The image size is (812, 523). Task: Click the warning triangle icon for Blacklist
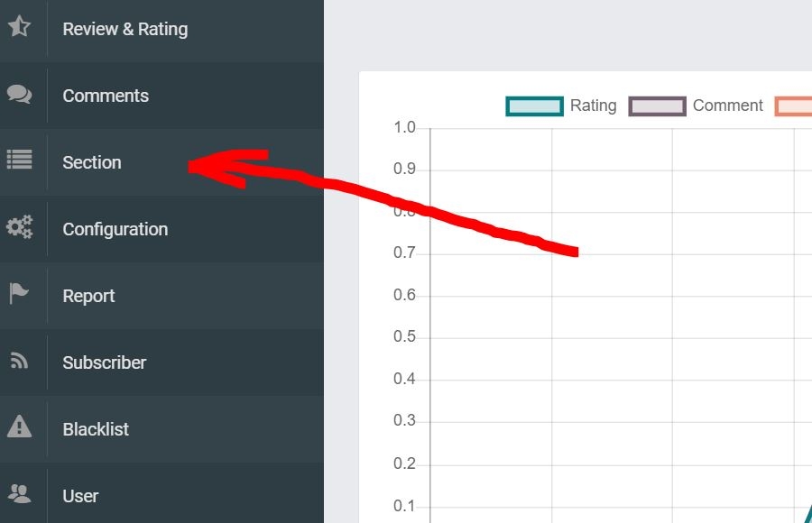tap(19, 427)
